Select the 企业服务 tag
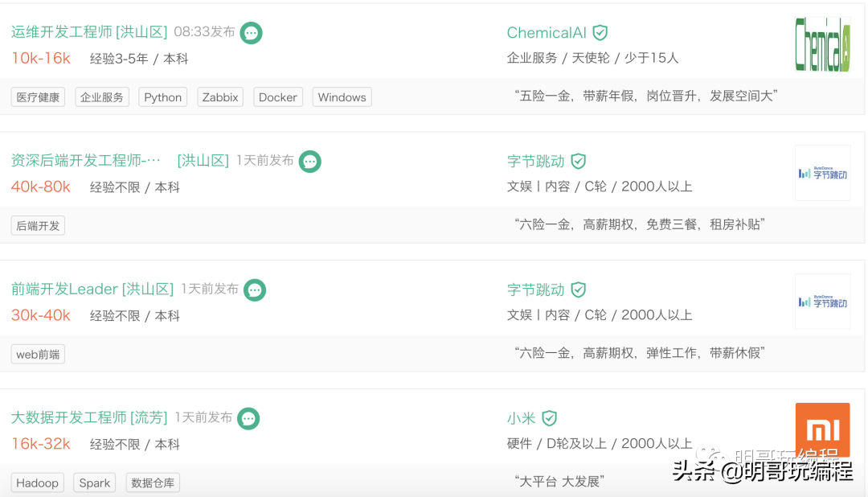 tap(102, 97)
